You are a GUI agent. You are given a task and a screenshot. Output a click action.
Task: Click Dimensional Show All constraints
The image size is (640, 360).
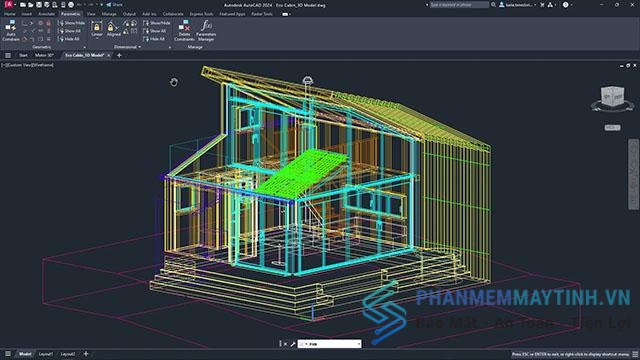point(155,31)
